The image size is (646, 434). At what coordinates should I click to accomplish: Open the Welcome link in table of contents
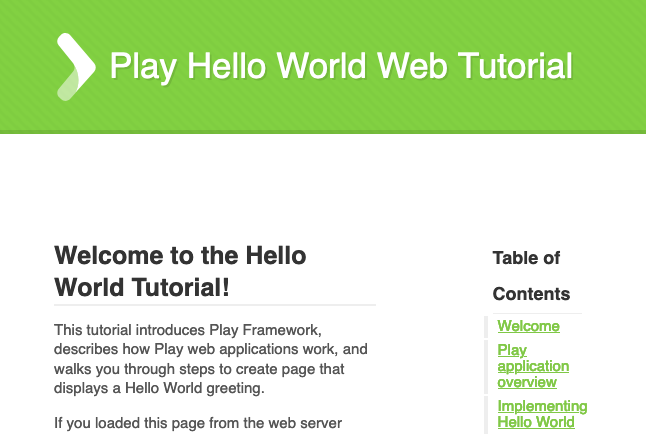tap(528, 326)
